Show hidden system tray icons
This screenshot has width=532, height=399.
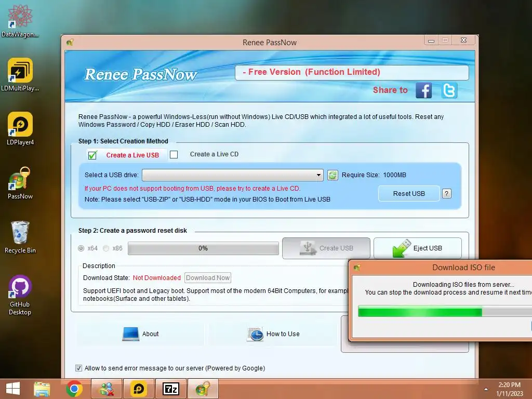point(486,389)
